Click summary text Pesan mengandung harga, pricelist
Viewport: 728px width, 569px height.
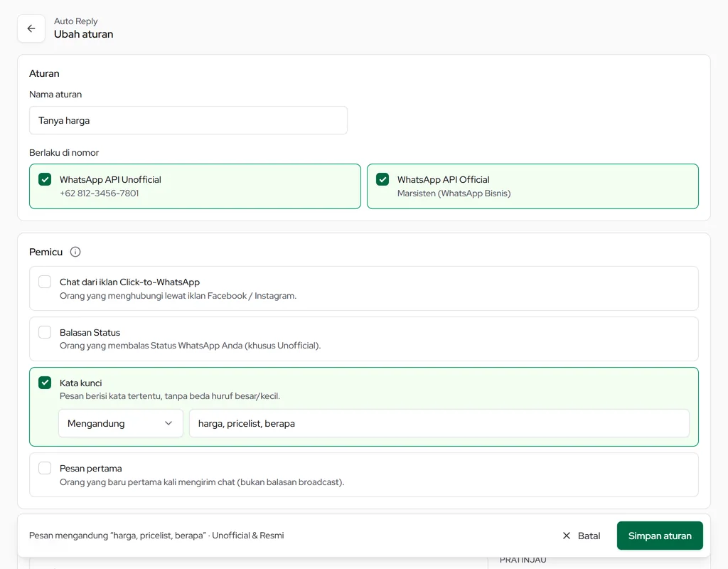point(156,536)
